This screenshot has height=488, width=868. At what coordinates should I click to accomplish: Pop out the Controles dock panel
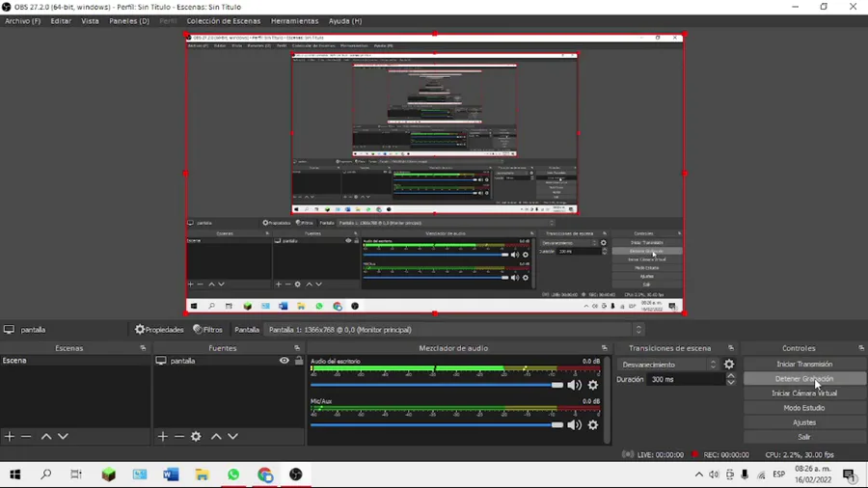[x=861, y=348]
